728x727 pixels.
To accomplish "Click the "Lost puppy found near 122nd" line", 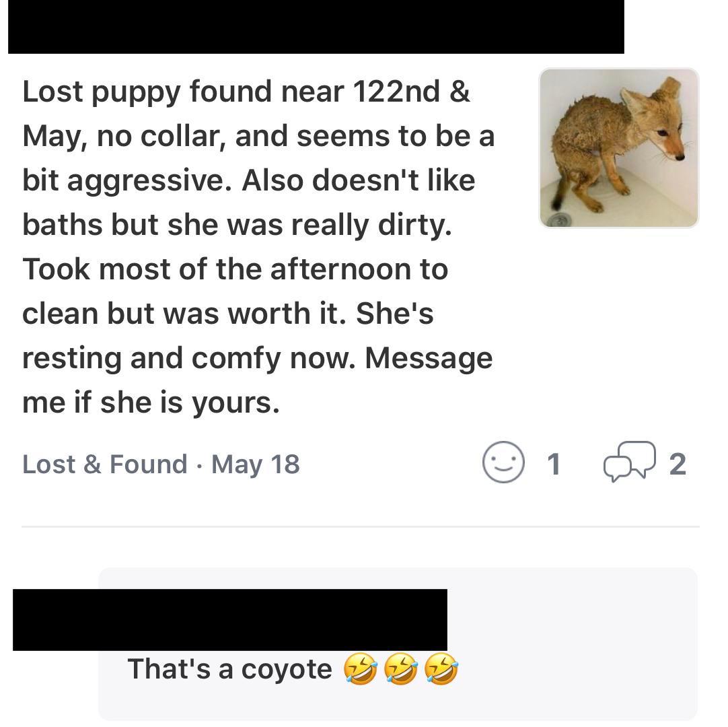I will click(246, 92).
